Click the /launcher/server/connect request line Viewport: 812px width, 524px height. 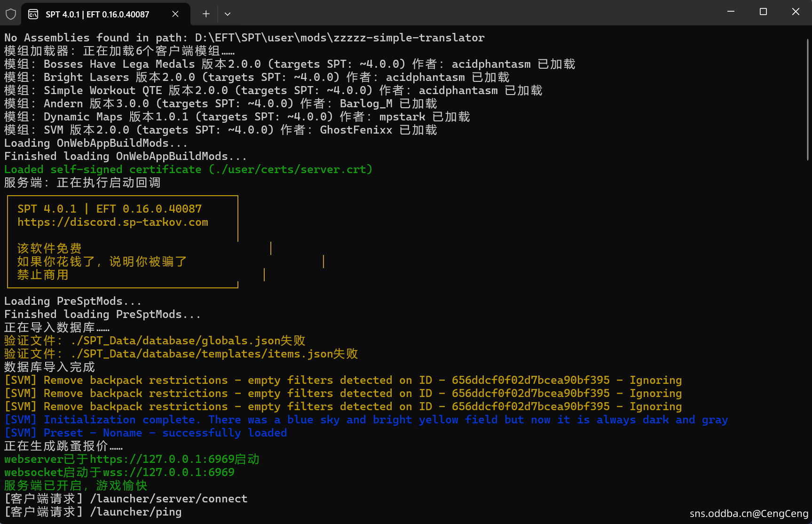point(168,499)
